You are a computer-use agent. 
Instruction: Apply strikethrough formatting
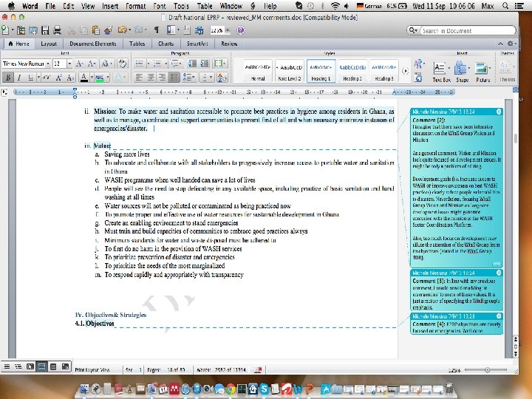click(47, 78)
